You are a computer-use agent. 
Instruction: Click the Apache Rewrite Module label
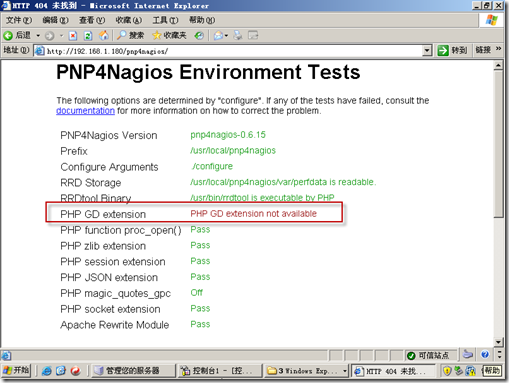(115, 325)
